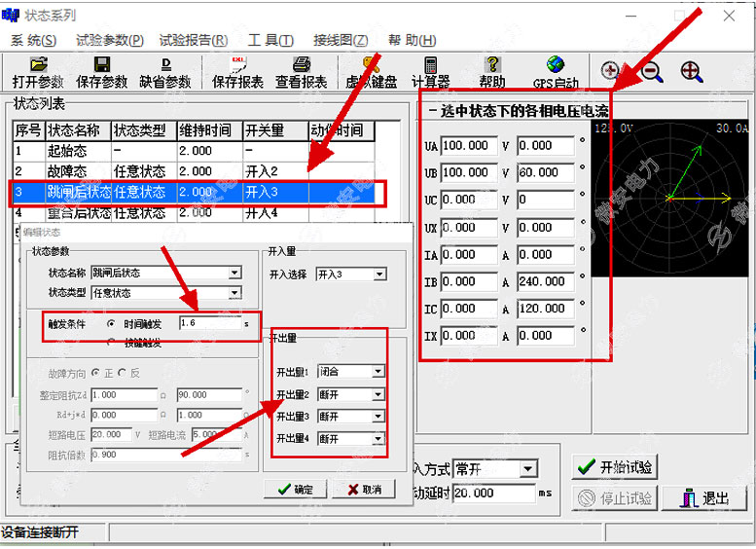Viewport: 756px width, 549px height.
Task: Select the 时间触发 radio button
Action: (113, 323)
